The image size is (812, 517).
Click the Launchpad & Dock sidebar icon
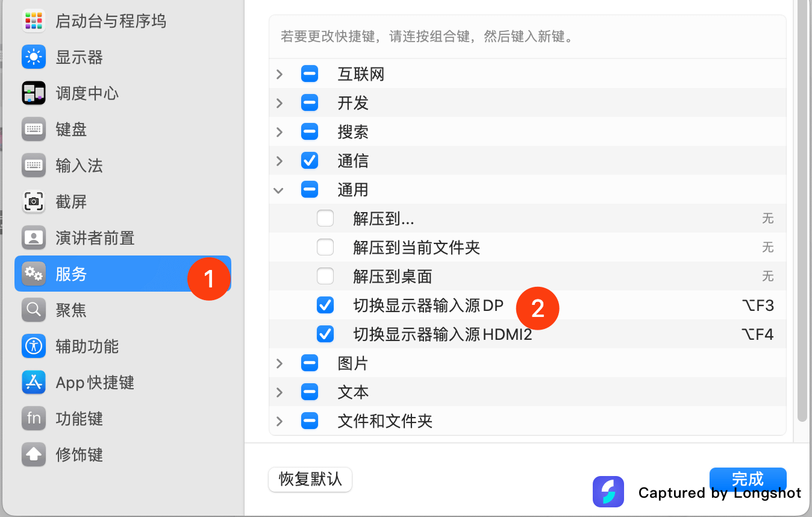pyautogui.click(x=34, y=21)
